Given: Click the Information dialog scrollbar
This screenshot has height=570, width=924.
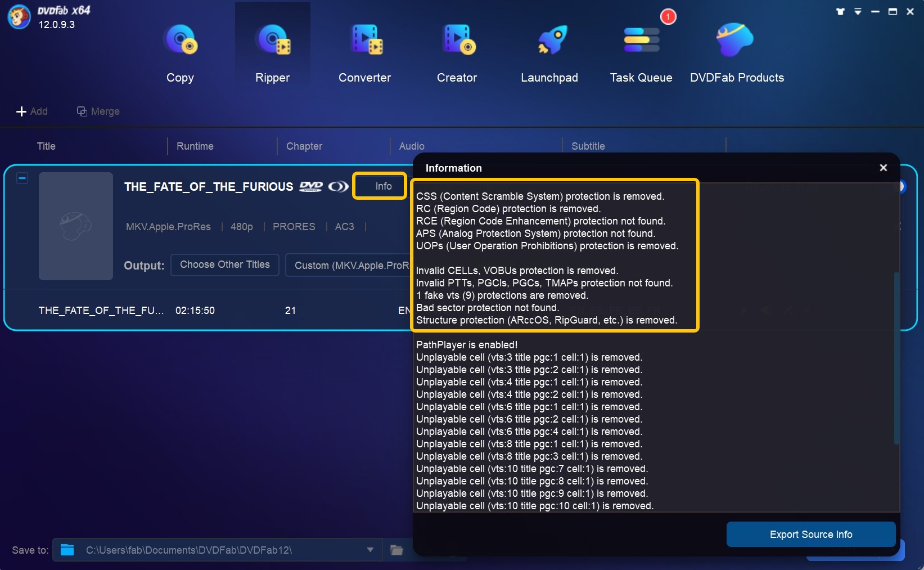Looking at the screenshot, I should pyautogui.click(x=896, y=358).
